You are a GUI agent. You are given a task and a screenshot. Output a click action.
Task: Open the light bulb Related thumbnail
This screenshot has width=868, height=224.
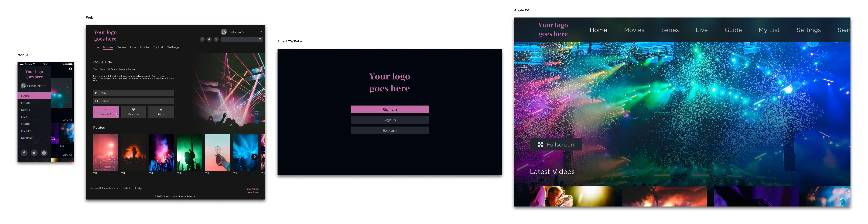click(218, 152)
